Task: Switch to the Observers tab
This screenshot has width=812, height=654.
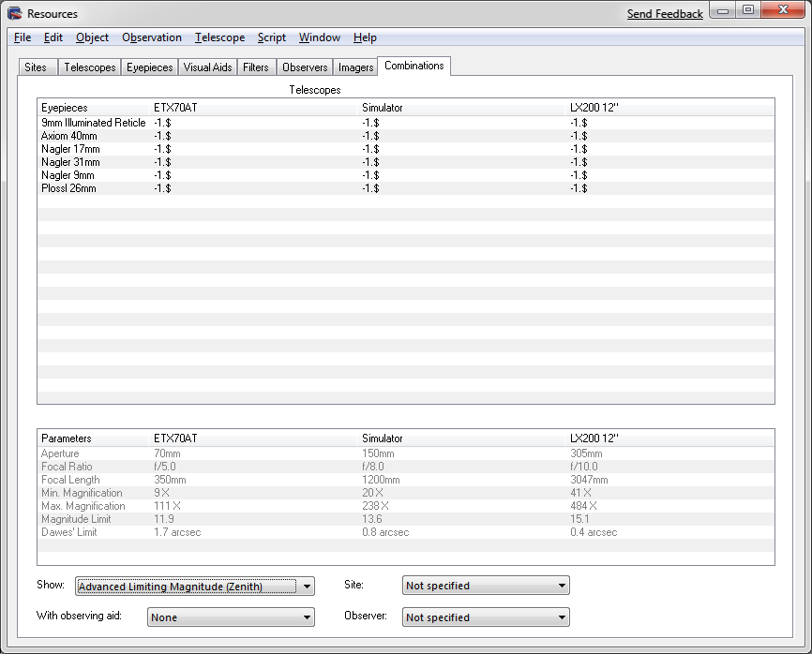Action: pos(305,67)
